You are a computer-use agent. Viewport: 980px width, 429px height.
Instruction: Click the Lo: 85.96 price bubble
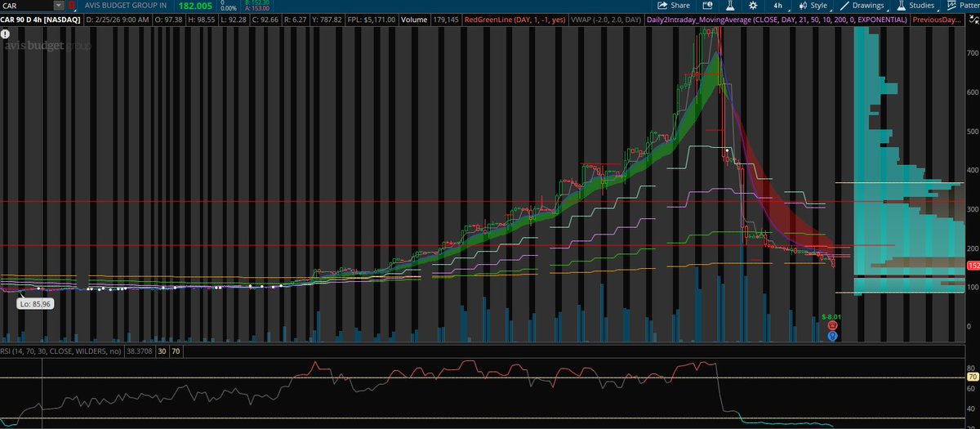tap(34, 304)
